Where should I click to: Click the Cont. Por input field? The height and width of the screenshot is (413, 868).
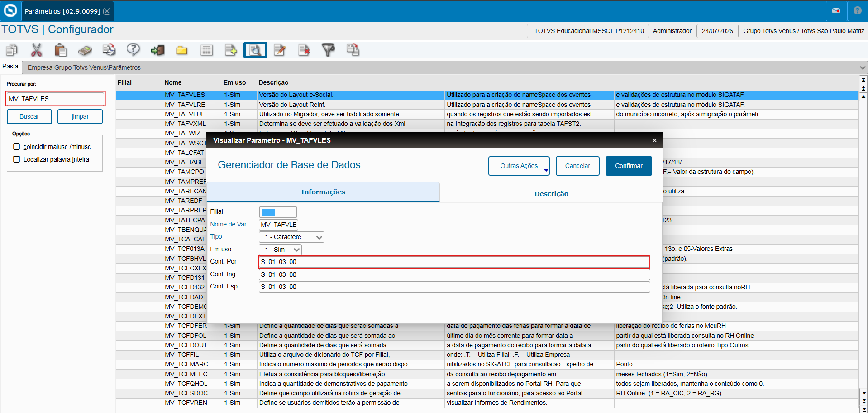click(454, 262)
